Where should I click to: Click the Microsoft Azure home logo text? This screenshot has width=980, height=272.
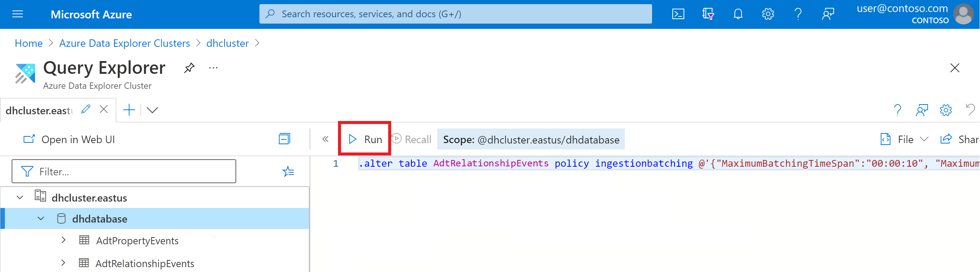(x=91, y=15)
